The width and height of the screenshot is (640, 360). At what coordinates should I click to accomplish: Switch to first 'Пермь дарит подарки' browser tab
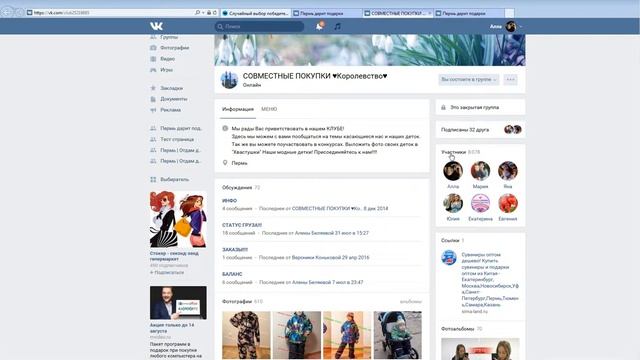[327, 13]
